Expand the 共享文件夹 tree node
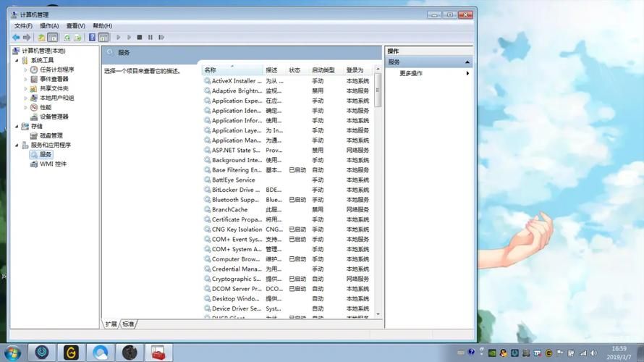Image resolution: width=644 pixels, height=362 pixels. pos(25,89)
